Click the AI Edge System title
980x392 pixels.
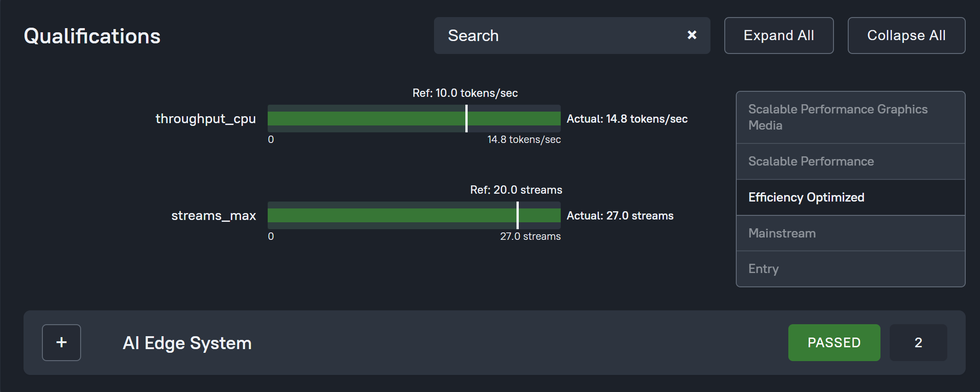187,343
